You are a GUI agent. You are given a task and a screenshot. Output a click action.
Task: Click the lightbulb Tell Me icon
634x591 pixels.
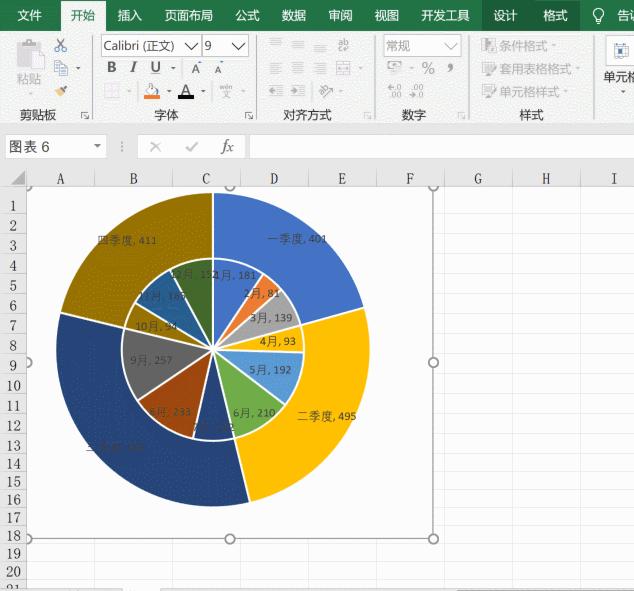(598, 16)
